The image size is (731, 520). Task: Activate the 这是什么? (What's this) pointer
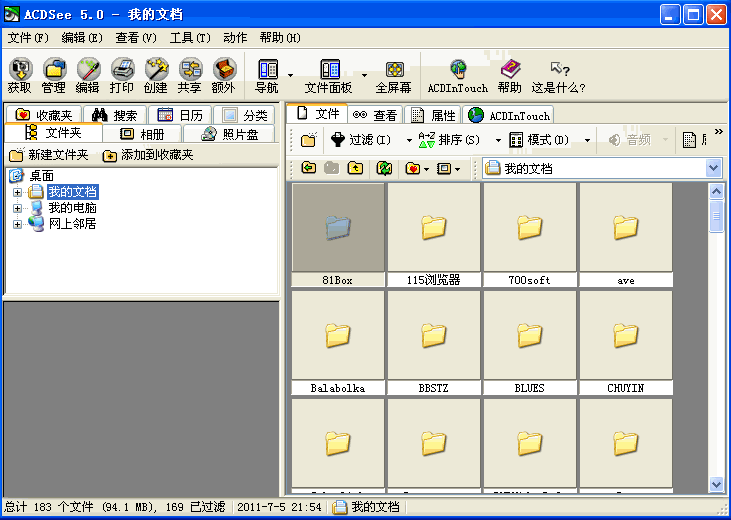pos(559,76)
